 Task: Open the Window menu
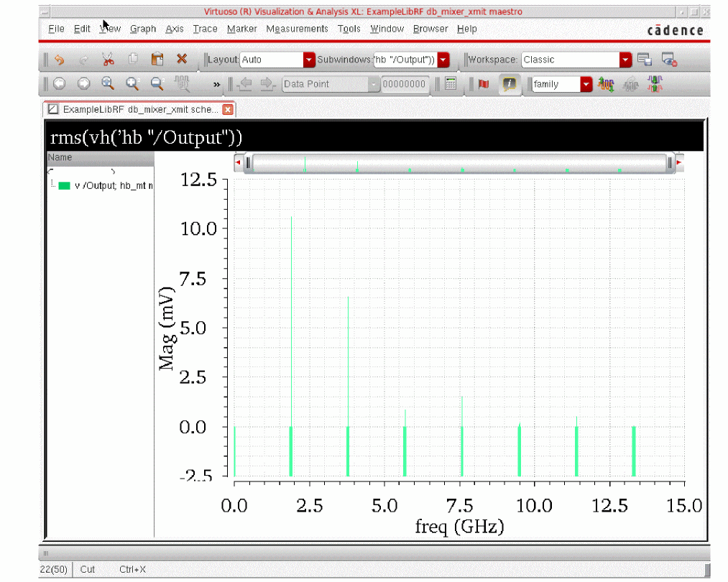[387, 29]
